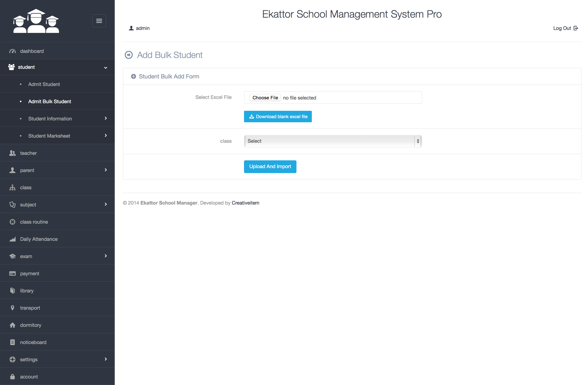
Task: Click the dashboard gauge icon
Action: tap(12, 51)
